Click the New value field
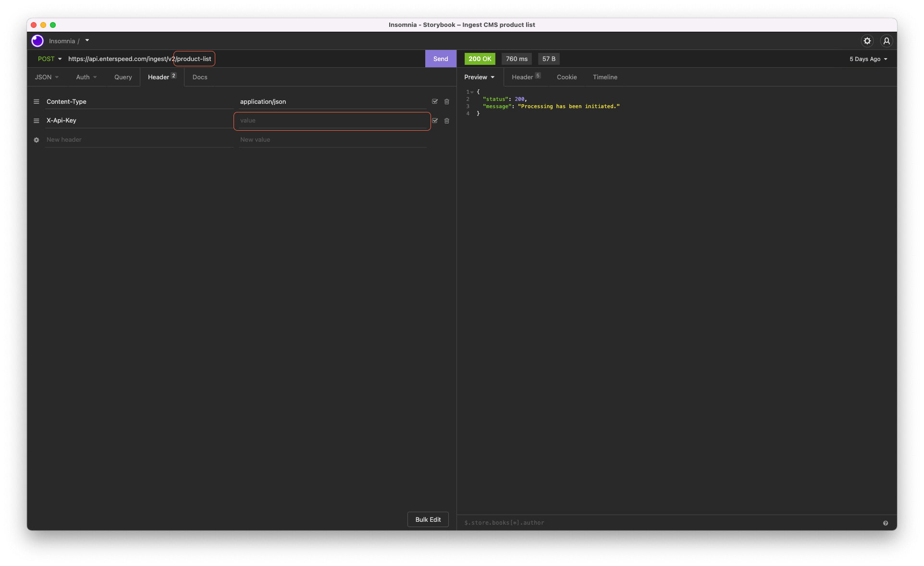The height and width of the screenshot is (566, 924). pos(333,140)
